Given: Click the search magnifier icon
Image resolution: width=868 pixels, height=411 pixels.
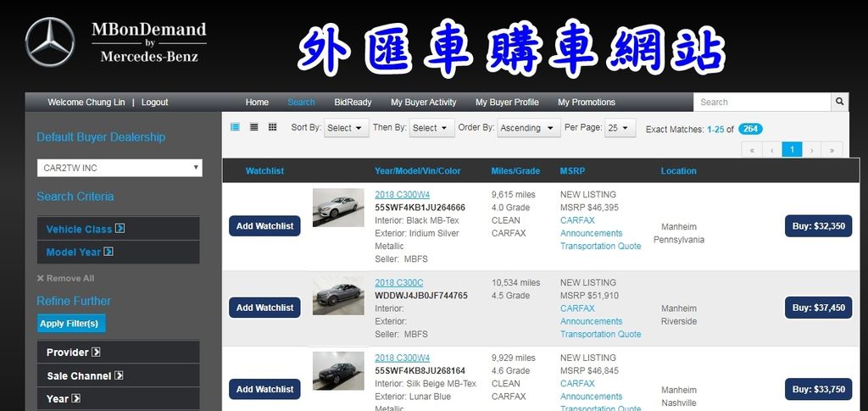Looking at the screenshot, I should (840, 102).
